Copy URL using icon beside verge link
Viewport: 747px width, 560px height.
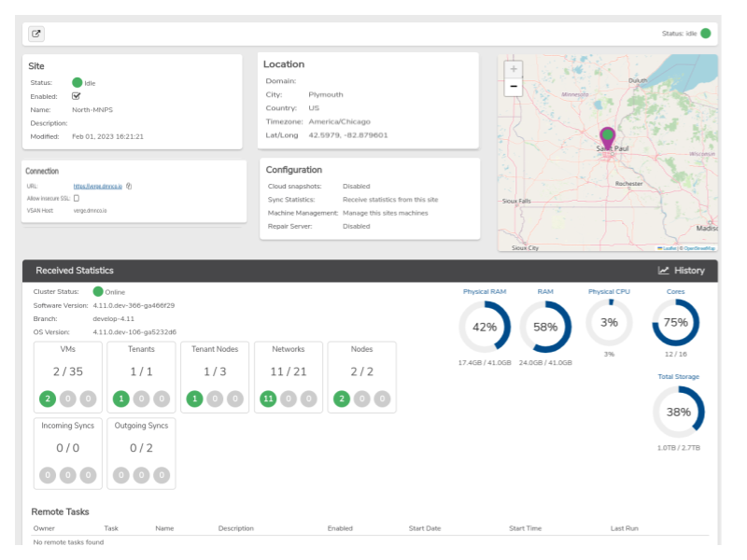[129, 186]
